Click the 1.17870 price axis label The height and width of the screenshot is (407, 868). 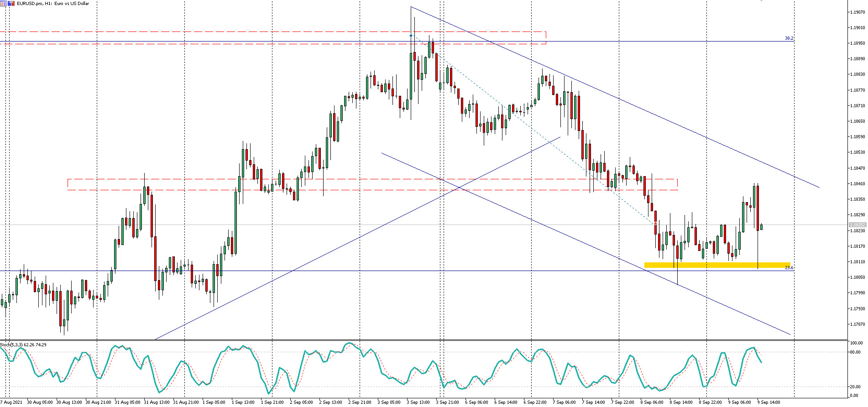858,324
